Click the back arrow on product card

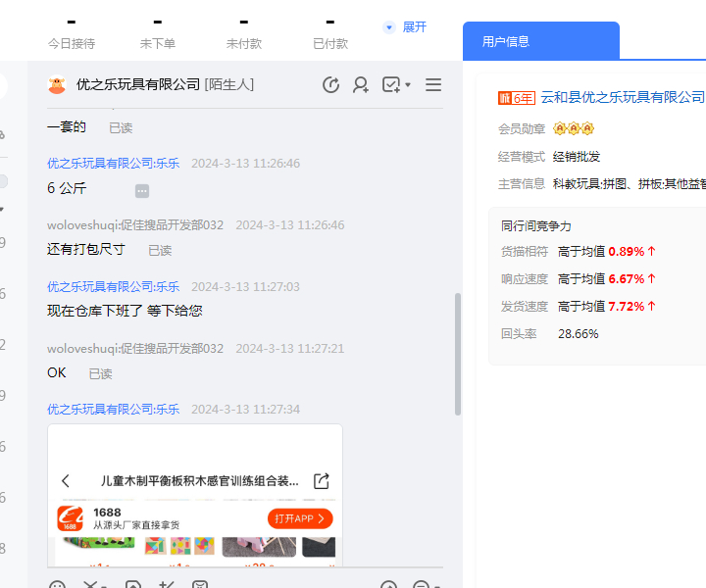[x=66, y=481]
